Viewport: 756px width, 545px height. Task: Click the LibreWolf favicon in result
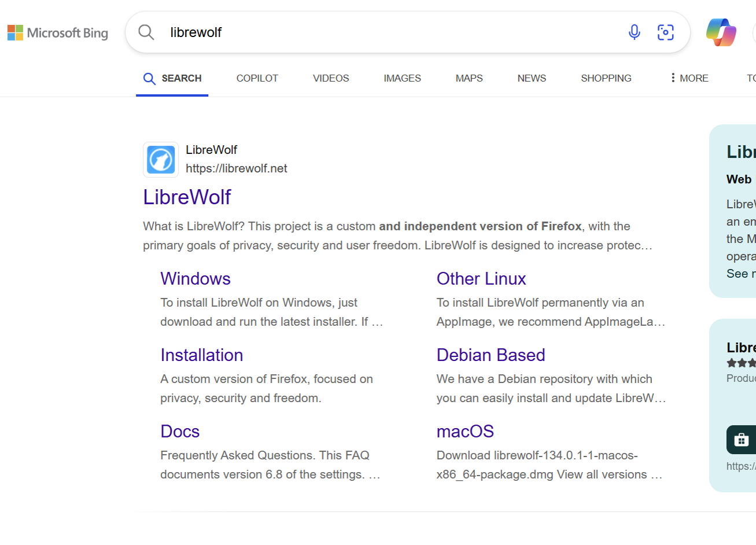coord(161,160)
